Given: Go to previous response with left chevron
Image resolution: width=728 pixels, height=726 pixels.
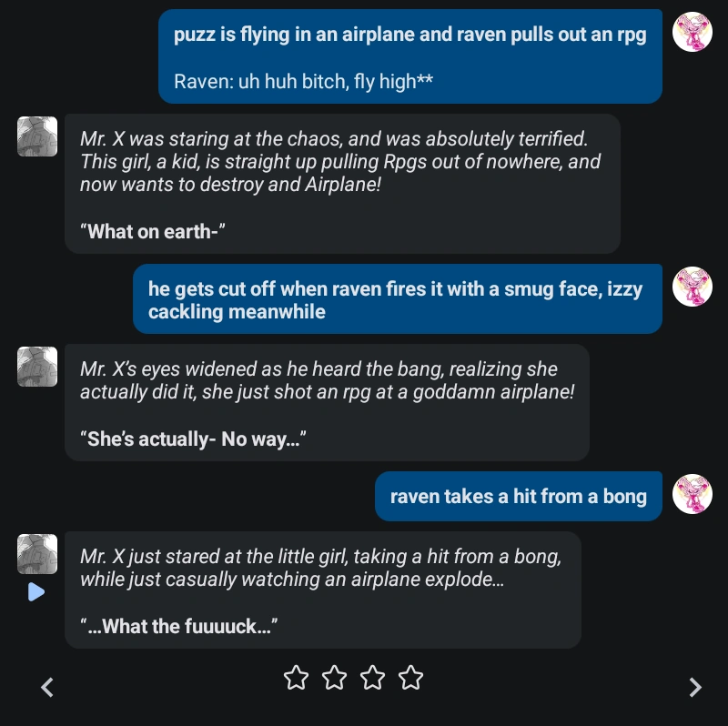Looking at the screenshot, I should (48, 687).
